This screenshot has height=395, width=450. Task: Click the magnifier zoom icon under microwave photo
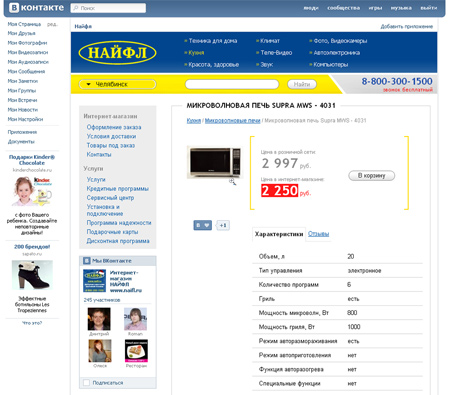(x=232, y=182)
